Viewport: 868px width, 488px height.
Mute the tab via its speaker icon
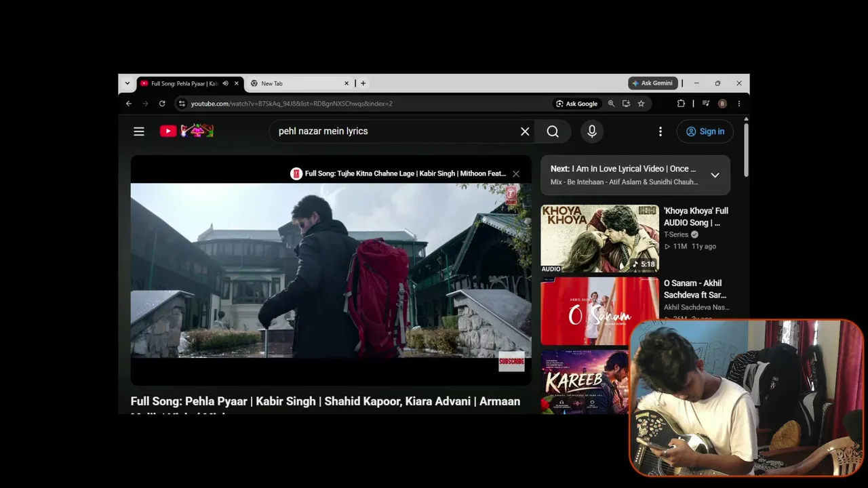click(x=225, y=83)
